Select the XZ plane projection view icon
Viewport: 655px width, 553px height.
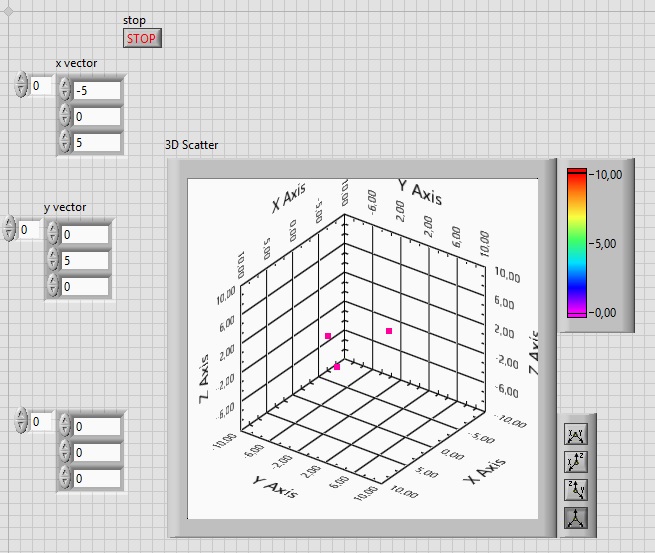click(576, 462)
